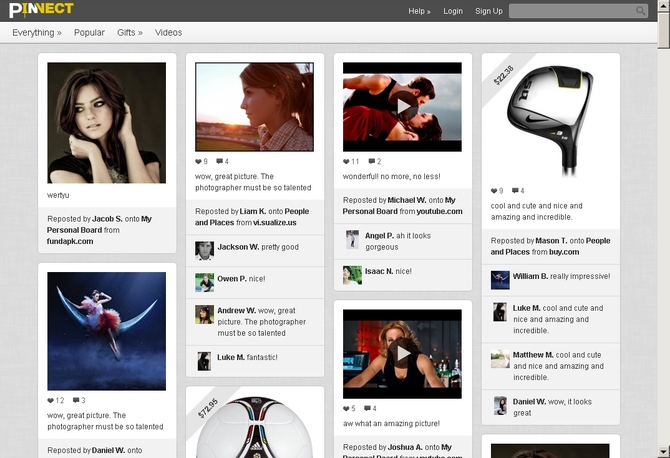Open Andrew W. avatar
This screenshot has width=670, height=458.
[x=204, y=314]
